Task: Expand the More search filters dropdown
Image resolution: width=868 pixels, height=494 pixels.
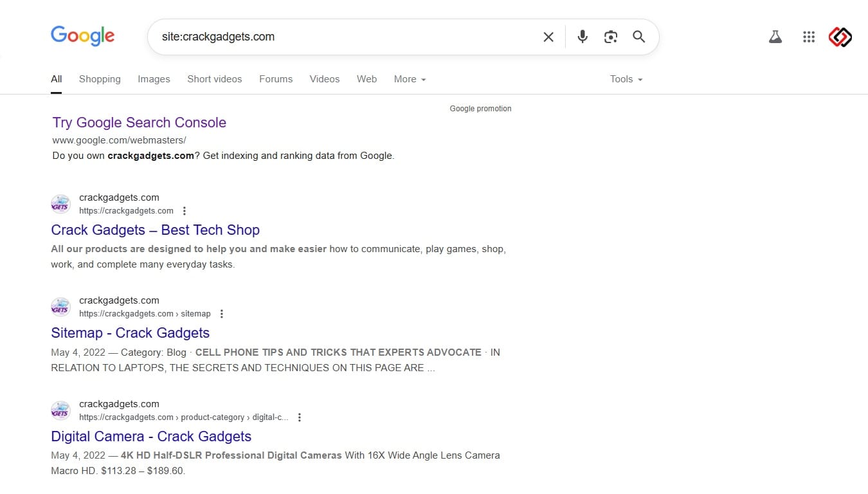Action: (x=410, y=79)
